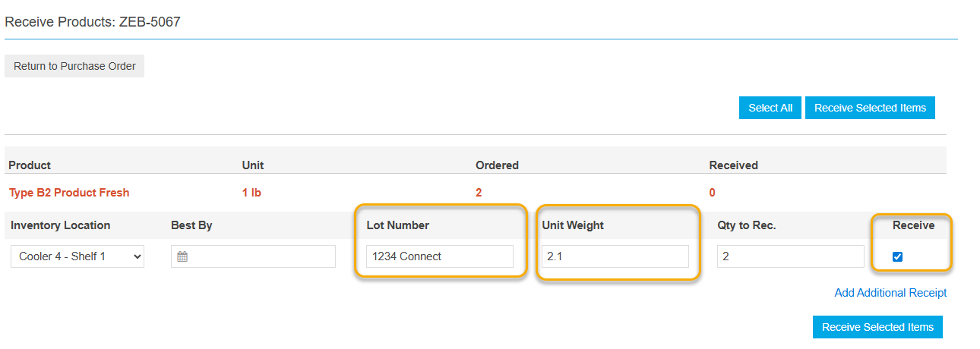Click the bottom Receive Selected Items button

point(877,327)
